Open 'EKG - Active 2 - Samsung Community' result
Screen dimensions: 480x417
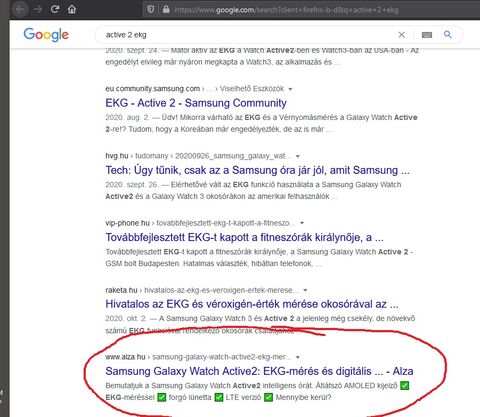click(x=196, y=103)
